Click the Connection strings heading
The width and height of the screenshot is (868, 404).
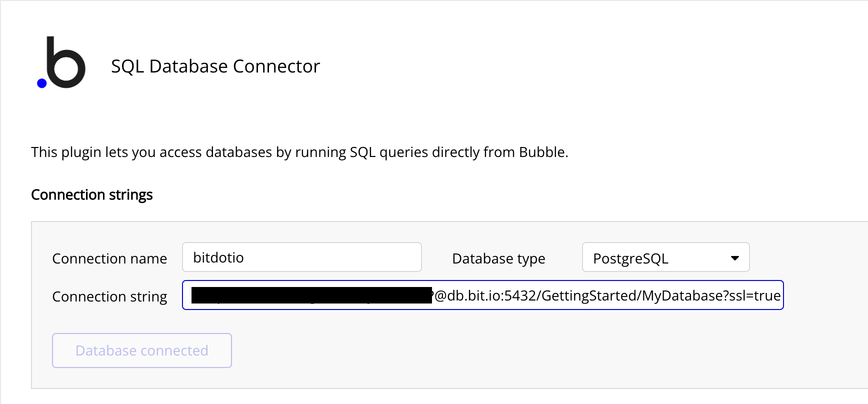tap(91, 194)
